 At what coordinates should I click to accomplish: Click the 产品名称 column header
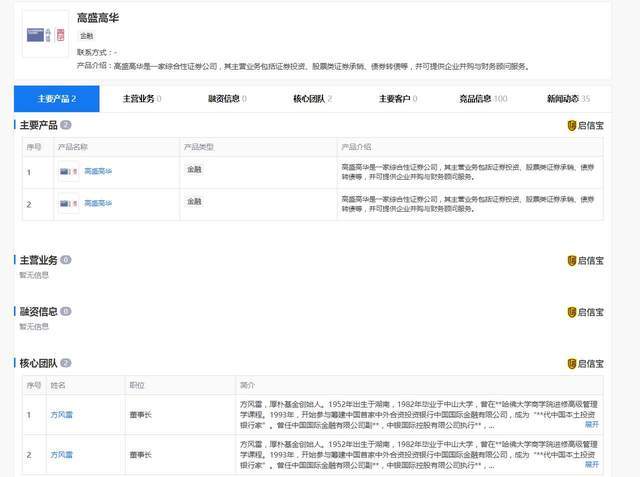[73, 147]
